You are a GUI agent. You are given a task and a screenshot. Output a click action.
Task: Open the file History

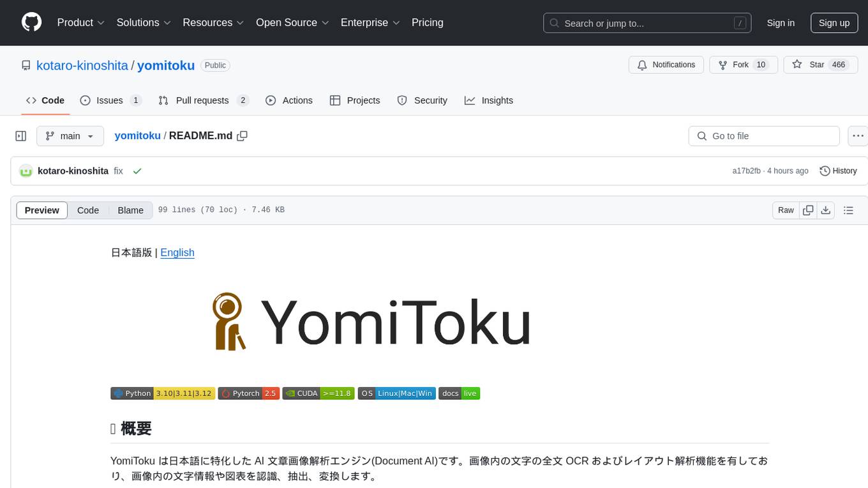coord(838,171)
